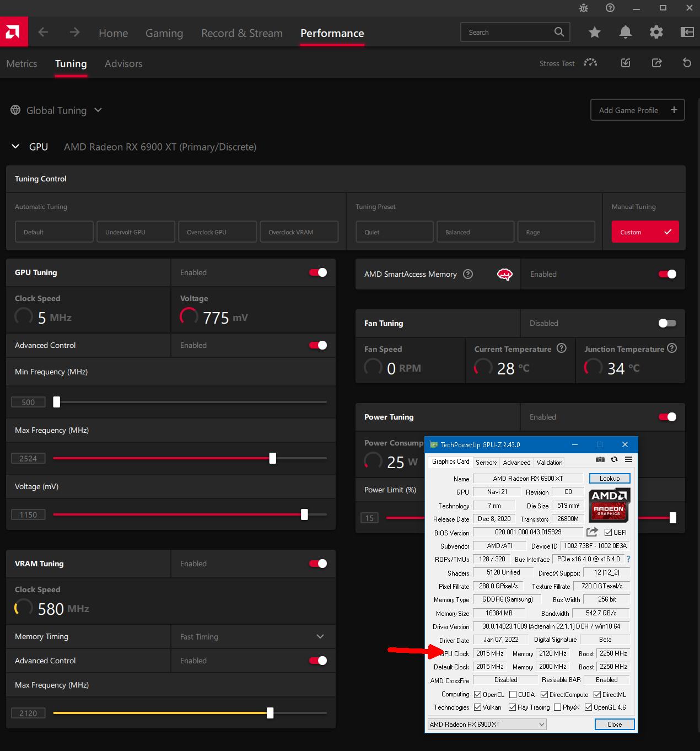Open the bug report icon

coord(584,8)
